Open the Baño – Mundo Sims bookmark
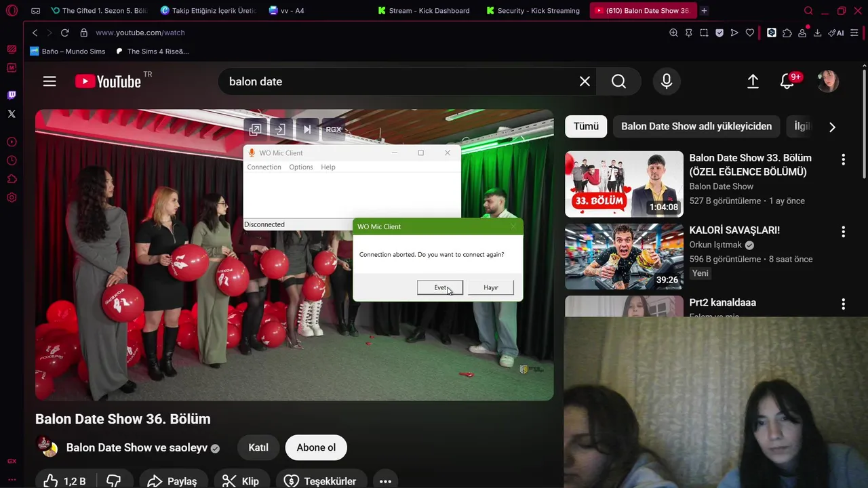 click(68, 52)
